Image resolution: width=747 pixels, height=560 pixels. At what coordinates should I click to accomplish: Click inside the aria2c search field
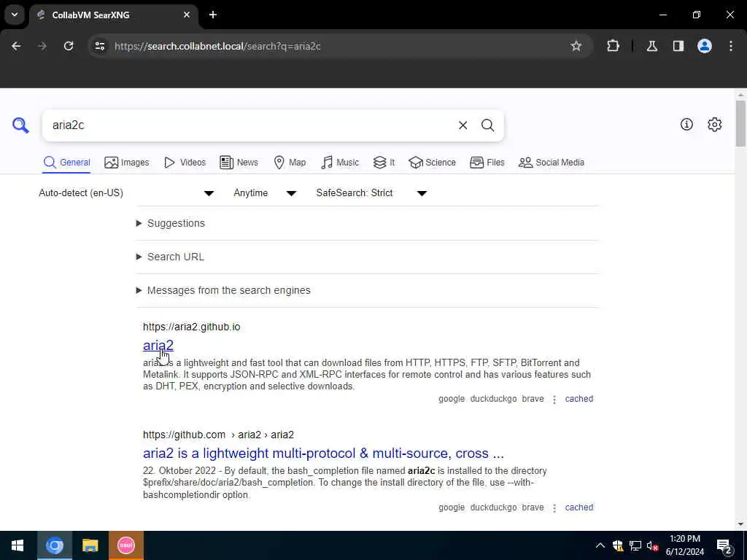248,125
